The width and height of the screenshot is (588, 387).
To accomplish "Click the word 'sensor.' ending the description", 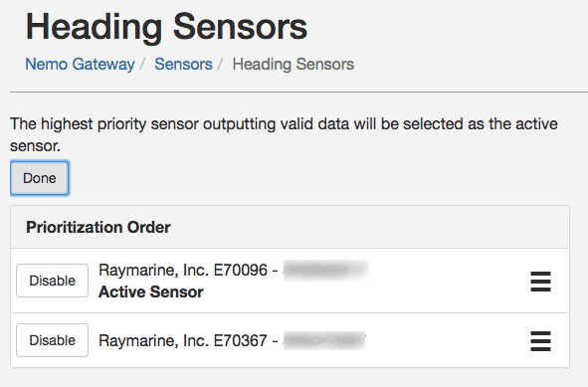I will click(35, 146).
